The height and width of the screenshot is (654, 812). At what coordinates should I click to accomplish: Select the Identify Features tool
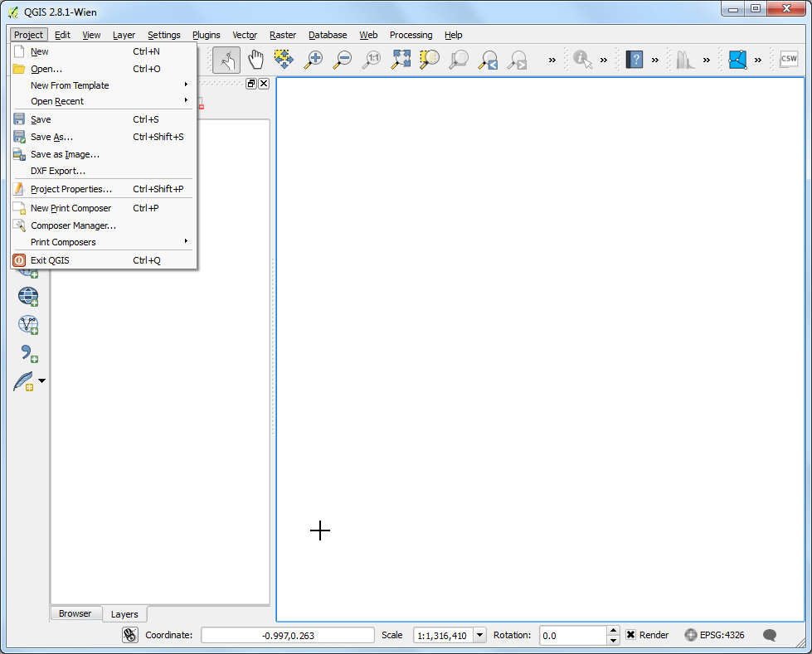pyautogui.click(x=582, y=60)
